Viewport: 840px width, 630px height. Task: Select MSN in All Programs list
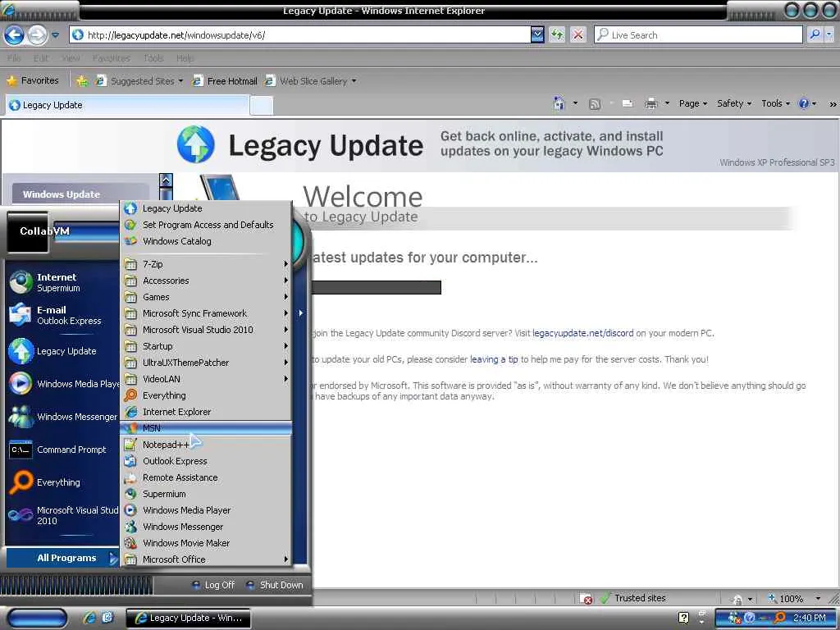point(206,428)
